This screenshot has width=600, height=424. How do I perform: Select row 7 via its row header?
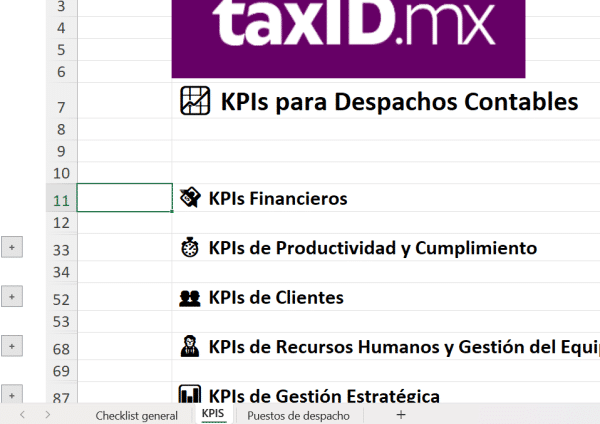click(x=60, y=107)
